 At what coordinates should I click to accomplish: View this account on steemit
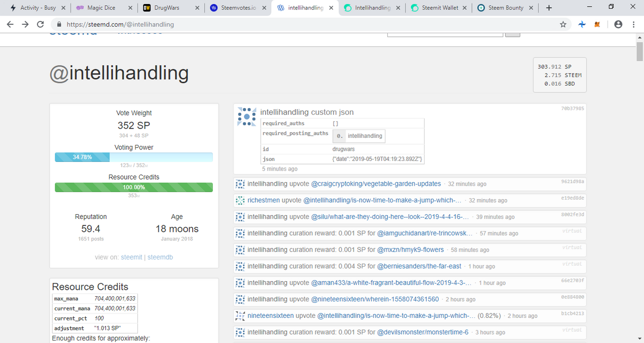point(131,257)
